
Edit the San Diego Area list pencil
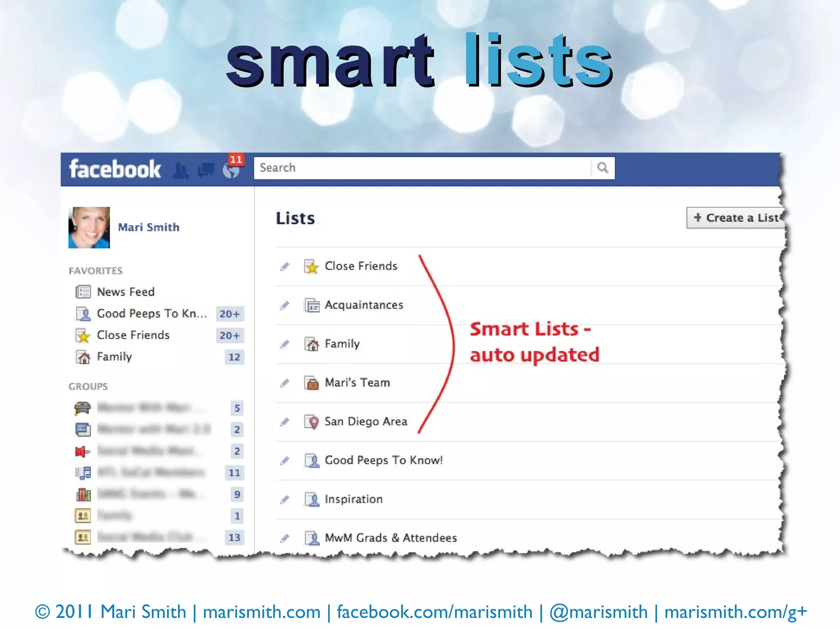(285, 422)
